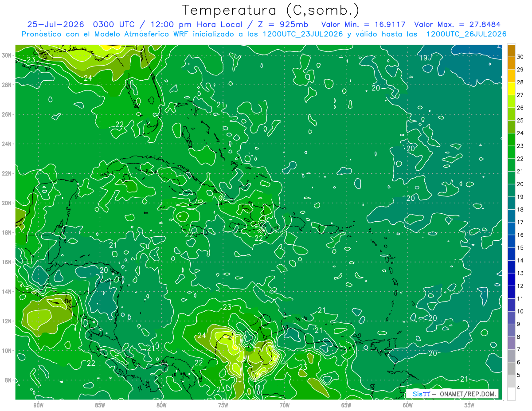Click the colorbar scale label 15
Viewport: 532px width, 411px height.
click(x=520, y=247)
